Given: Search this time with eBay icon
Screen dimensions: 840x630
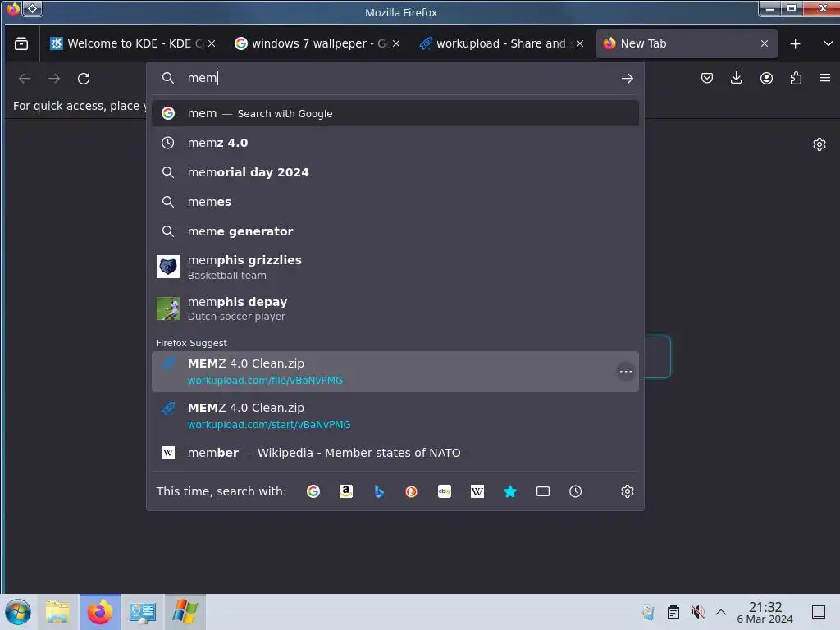Looking at the screenshot, I should click(x=444, y=491).
